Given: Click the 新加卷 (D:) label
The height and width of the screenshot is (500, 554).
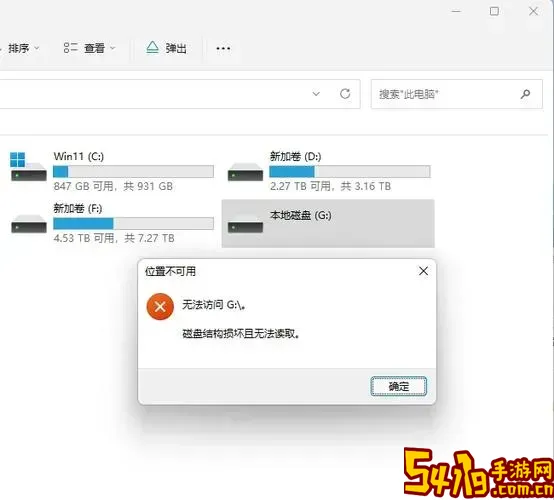Looking at the screenshot, I should coord(295,156).
